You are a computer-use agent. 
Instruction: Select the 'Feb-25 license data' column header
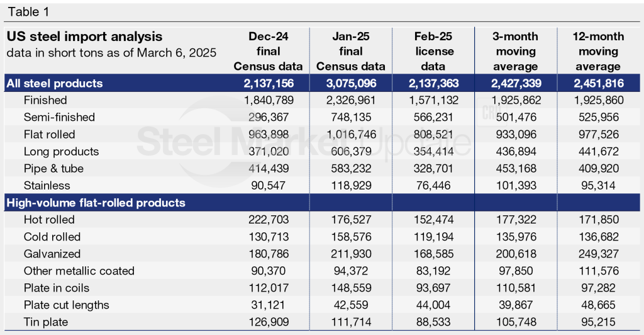pos(433,51)
